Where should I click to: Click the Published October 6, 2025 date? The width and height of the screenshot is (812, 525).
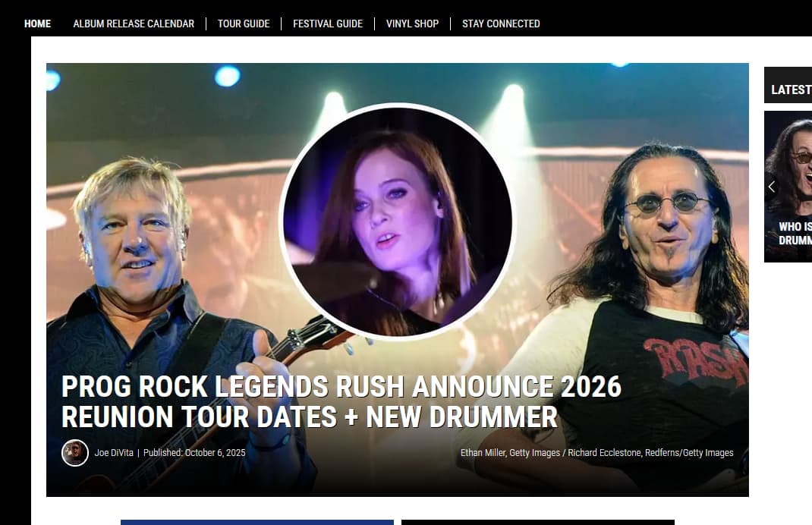pos(194,452)
